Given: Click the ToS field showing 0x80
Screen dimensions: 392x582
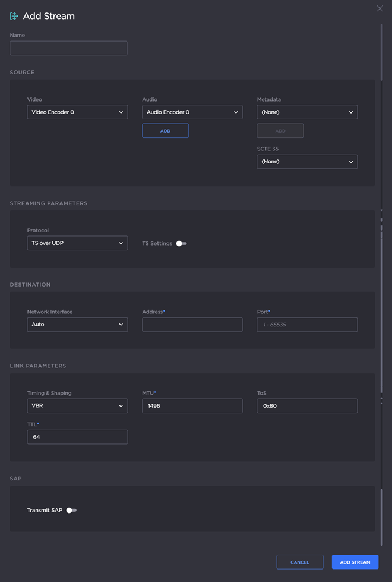Looking at the screenshot, I should tap(306, 405).
